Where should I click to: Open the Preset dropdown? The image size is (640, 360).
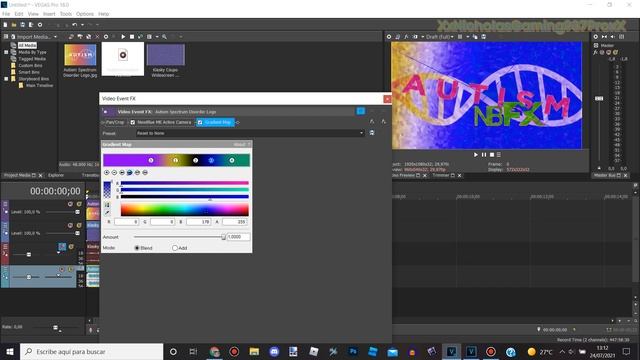pos(249,133)
